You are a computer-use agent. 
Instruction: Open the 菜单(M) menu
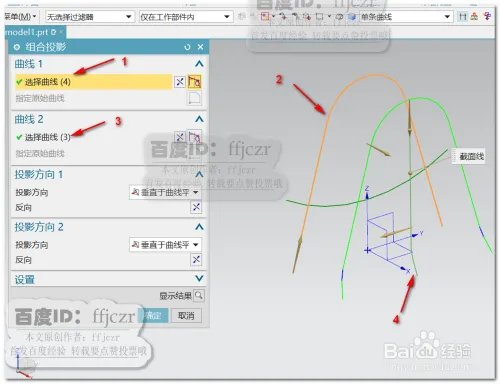click(x=19, y=16)
